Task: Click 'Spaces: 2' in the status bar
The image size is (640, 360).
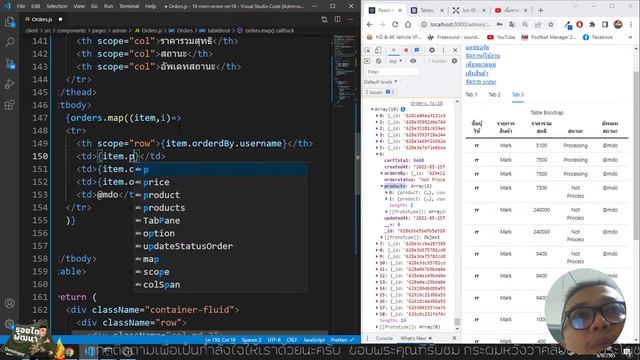Action: click(x=251, y=340)
